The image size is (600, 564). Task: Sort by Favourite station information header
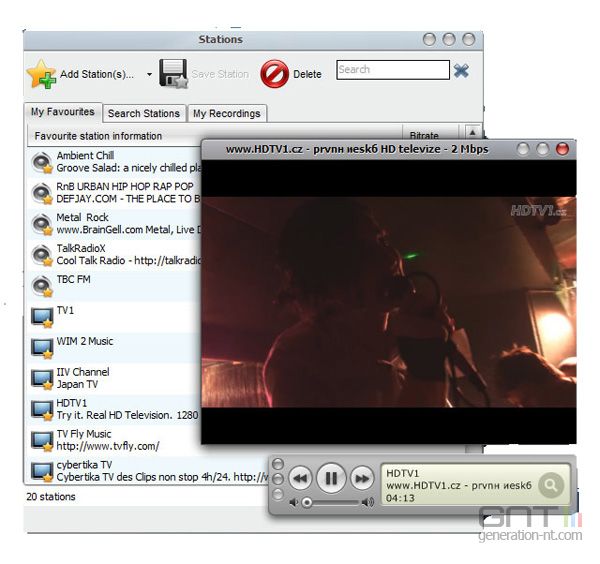click(x=98, y=136)
